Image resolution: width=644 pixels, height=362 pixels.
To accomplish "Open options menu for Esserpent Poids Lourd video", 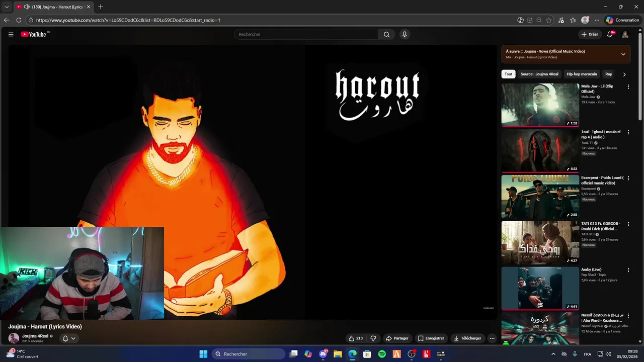I will (x=628, y=178).
